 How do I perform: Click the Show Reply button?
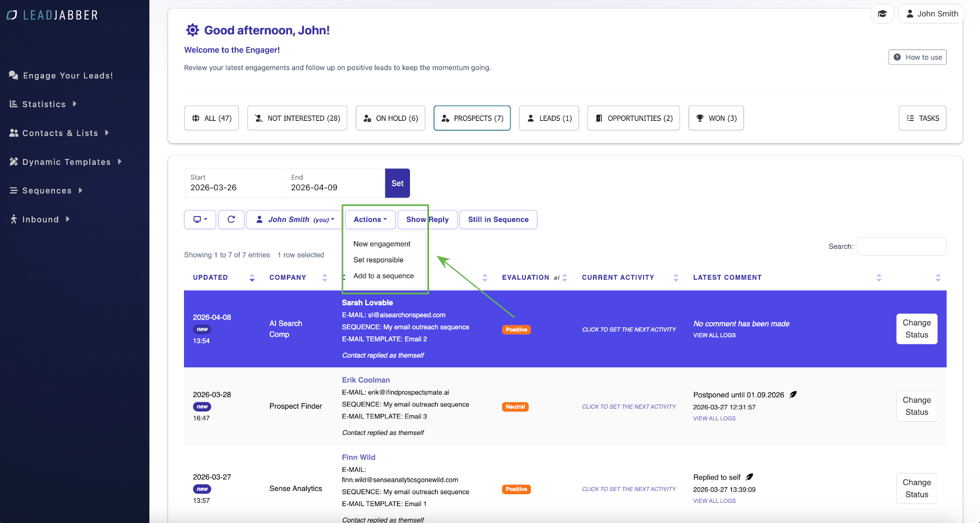pos(427,219)
